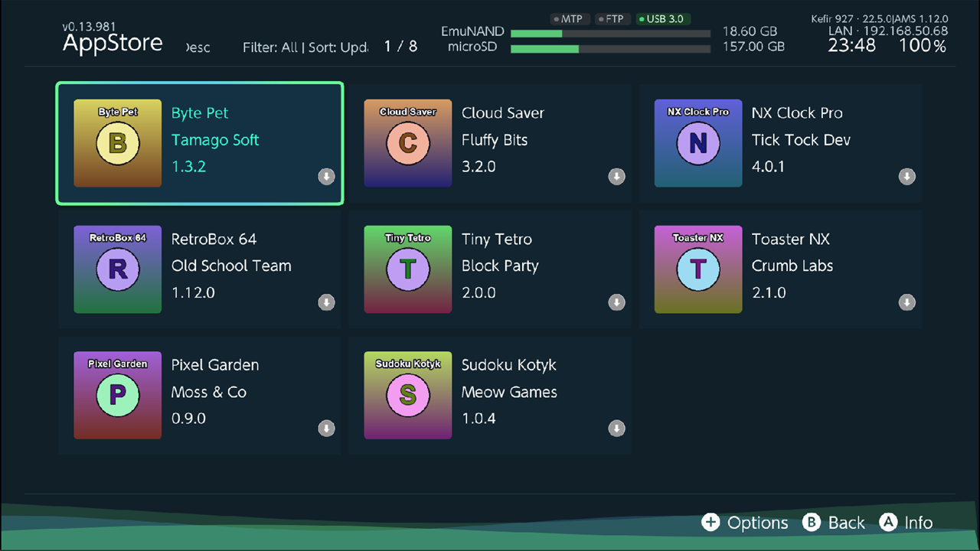
Task: Click the USB 3.0 status indicator
Action: pyautogui.click(x=664, y=19)
